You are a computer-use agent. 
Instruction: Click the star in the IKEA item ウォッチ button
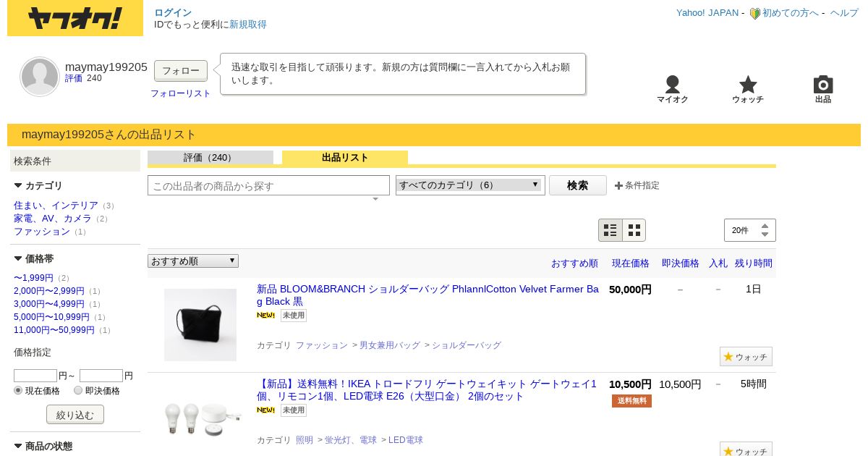point(728,451)
